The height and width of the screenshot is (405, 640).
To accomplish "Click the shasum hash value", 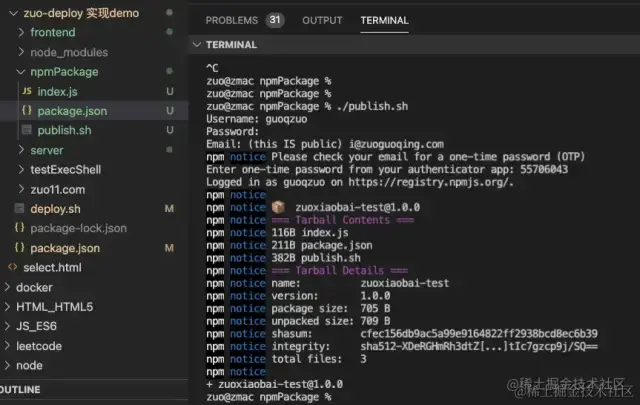I will [x=479, y=334].
